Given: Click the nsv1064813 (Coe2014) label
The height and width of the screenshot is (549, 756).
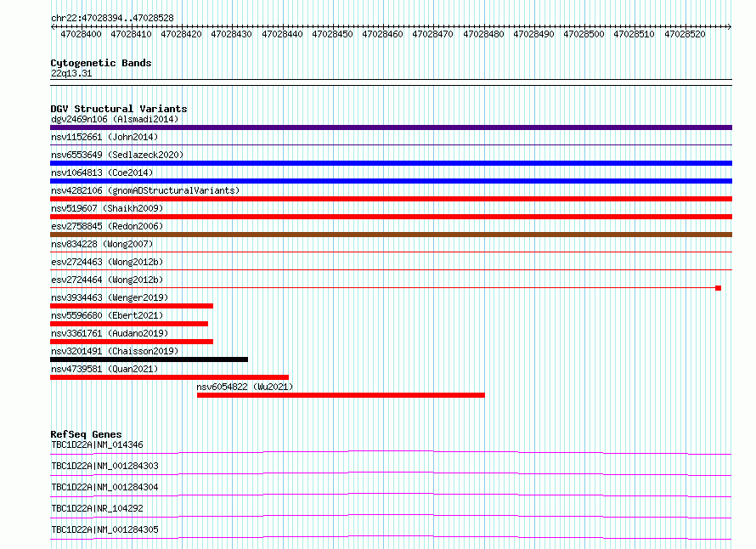Looking at the screenshot, I should 102,173.
